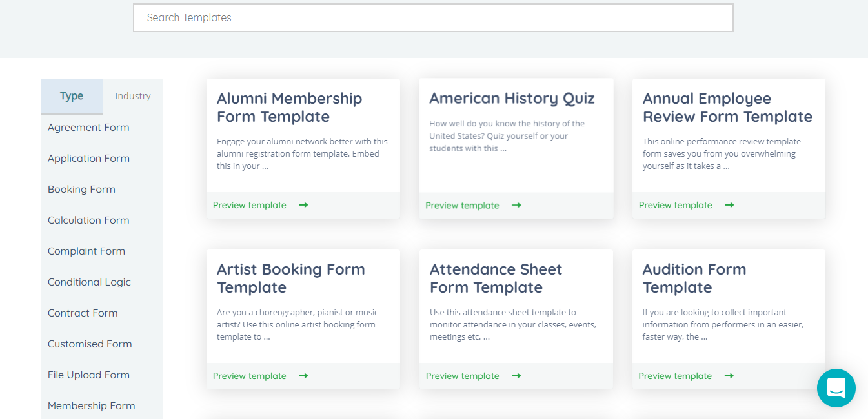
Task: Preview the Alumni Membership Form template
Action: 250,205
